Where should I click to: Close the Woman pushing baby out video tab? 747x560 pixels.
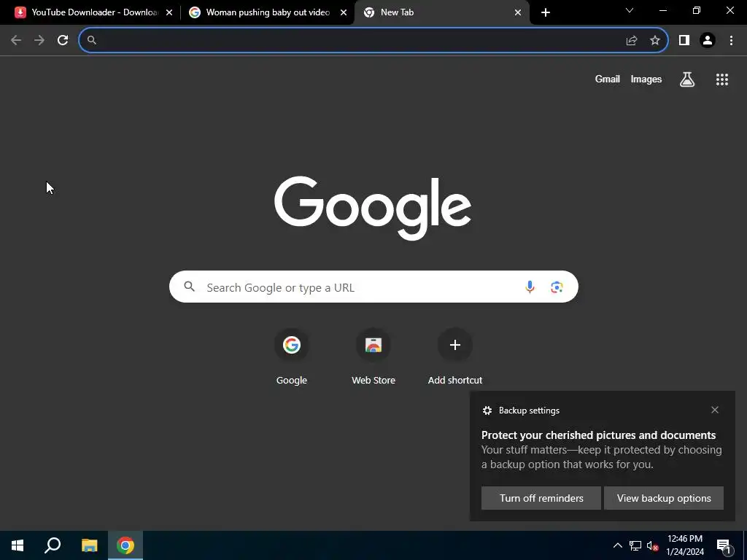344,13
